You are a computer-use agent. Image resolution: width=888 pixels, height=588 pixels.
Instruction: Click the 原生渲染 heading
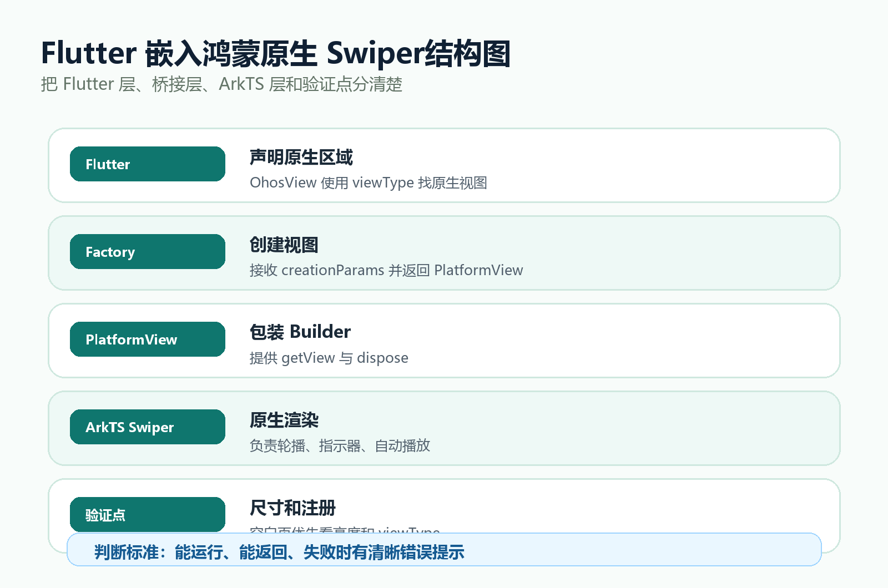click(284, 420)
